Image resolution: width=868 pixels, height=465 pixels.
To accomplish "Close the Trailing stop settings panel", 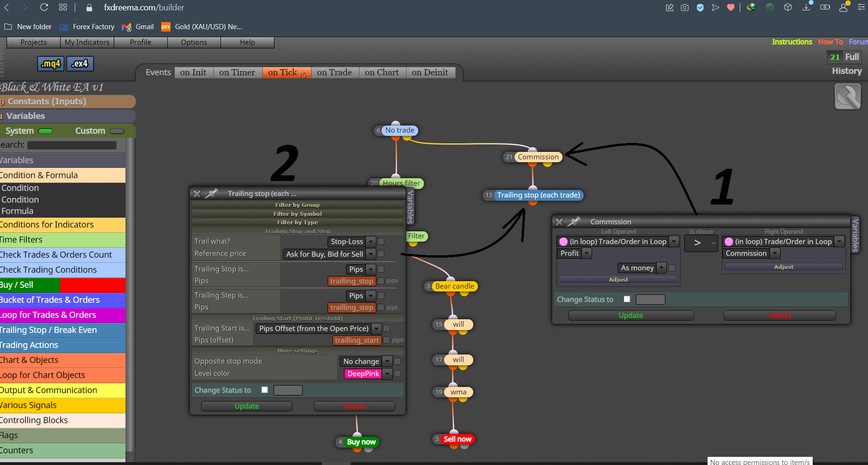I will [x=197, y=194].
